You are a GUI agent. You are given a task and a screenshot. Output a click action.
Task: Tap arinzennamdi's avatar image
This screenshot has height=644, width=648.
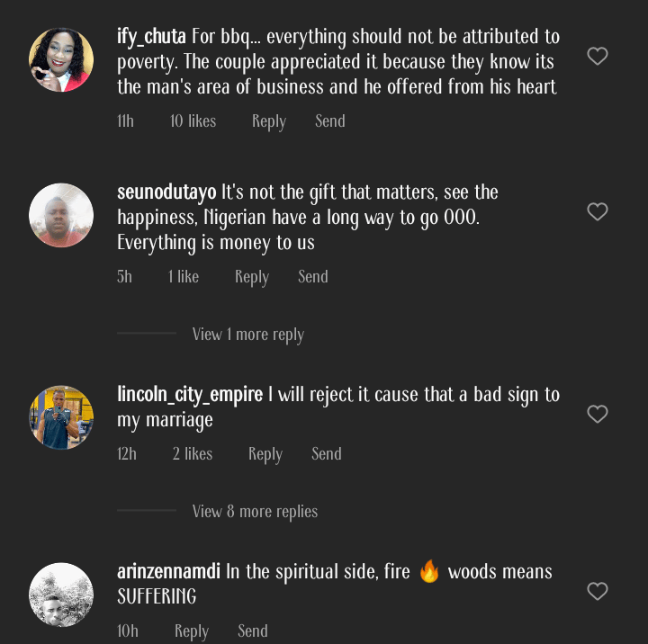61,595
